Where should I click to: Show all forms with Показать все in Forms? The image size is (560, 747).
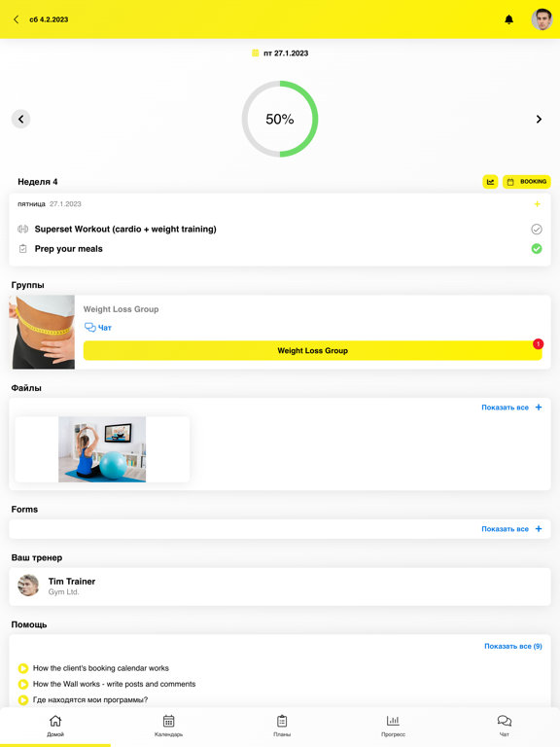point(505,529)
